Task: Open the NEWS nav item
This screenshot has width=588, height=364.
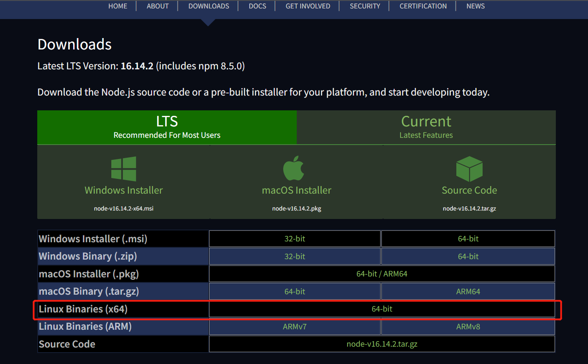Action: 475,6
